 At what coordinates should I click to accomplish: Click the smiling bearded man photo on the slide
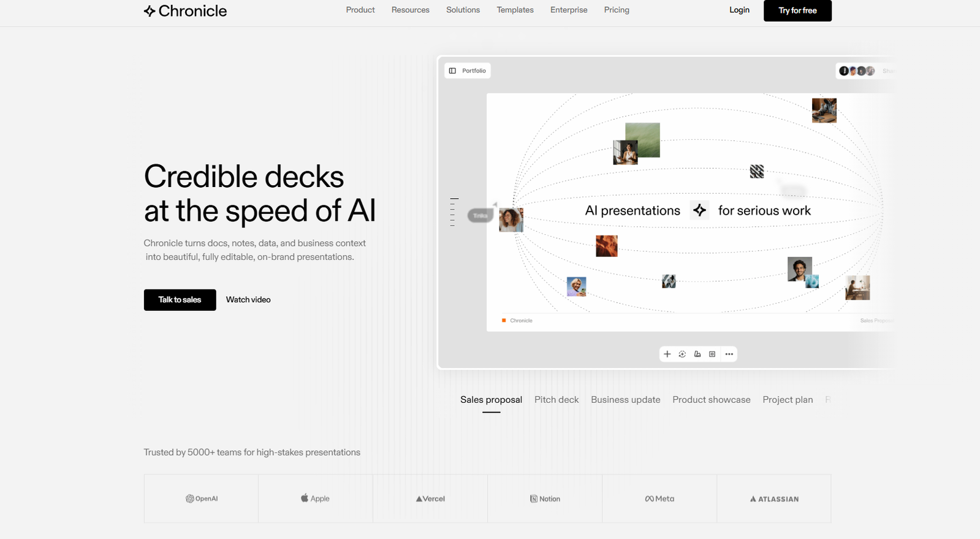coord(799,269)
